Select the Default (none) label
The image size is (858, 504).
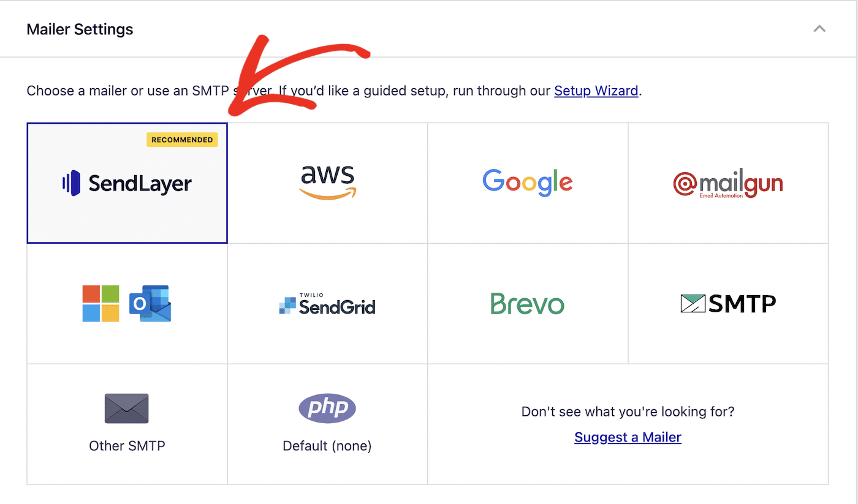pos(327,446)
